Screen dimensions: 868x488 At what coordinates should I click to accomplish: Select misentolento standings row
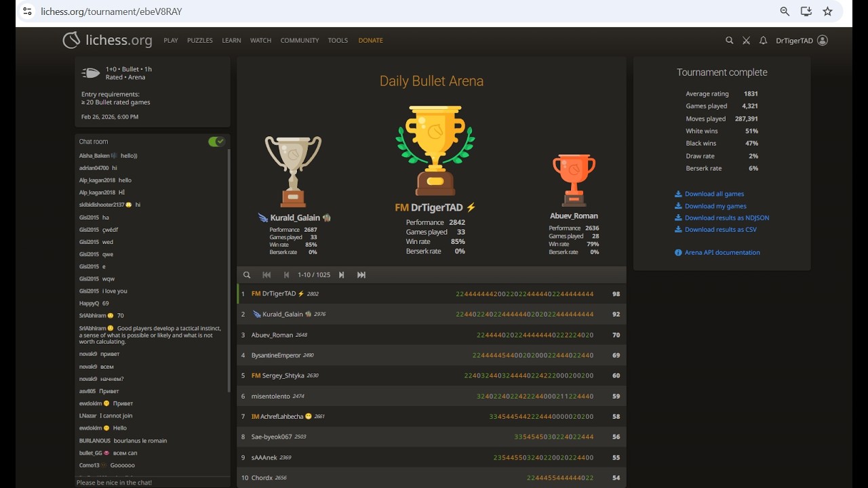(431, 396)
